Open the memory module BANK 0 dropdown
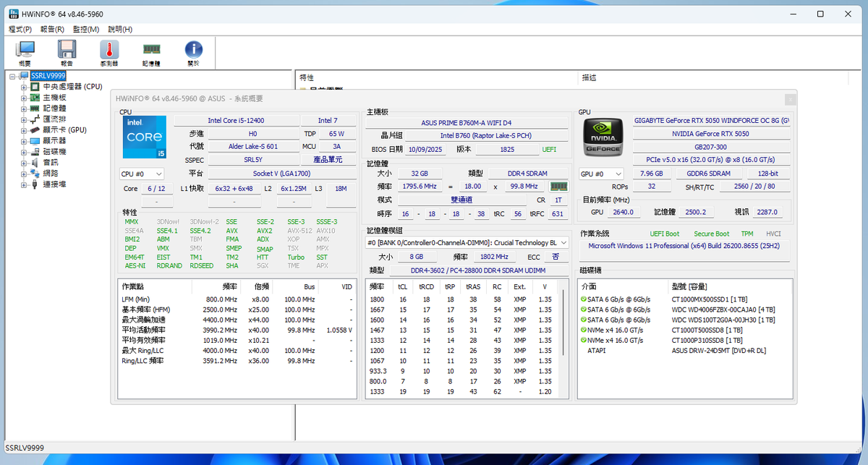This screenshot has width=868, height=465. [467, 243]
